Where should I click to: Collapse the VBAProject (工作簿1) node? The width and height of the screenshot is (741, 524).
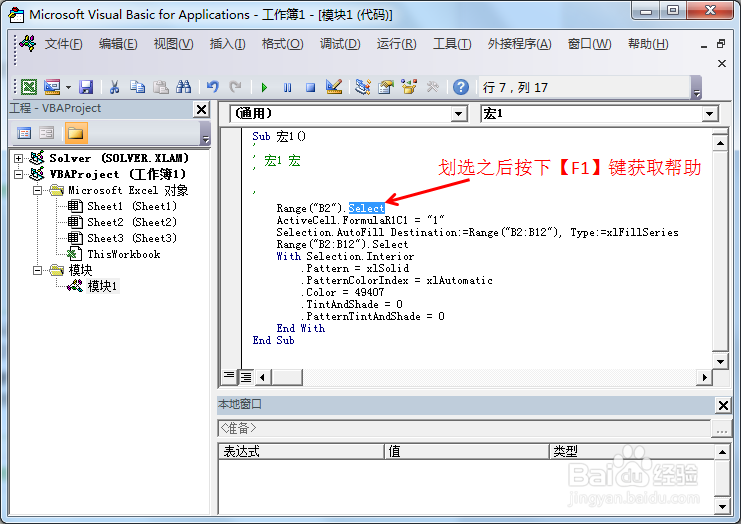[18, 174]
